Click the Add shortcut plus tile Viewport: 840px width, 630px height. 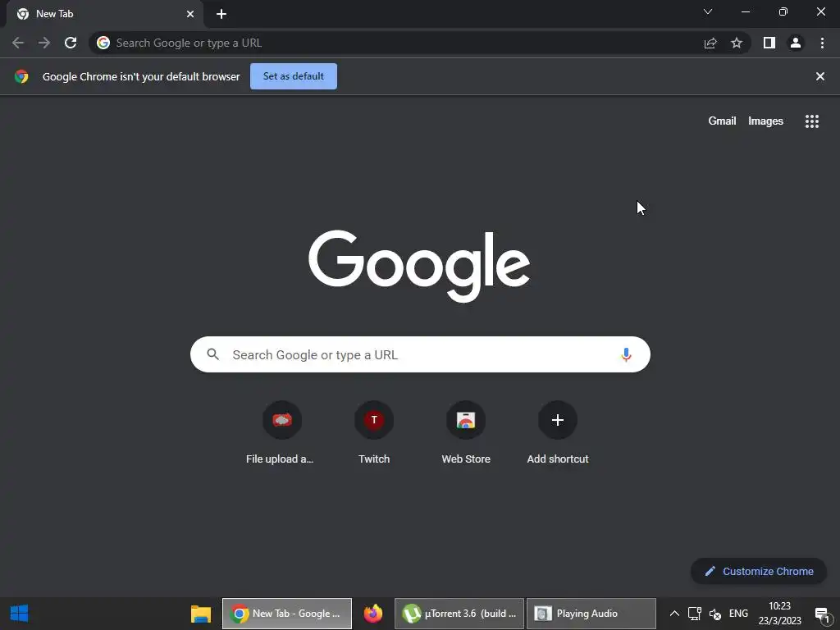(x=558, y=420)
